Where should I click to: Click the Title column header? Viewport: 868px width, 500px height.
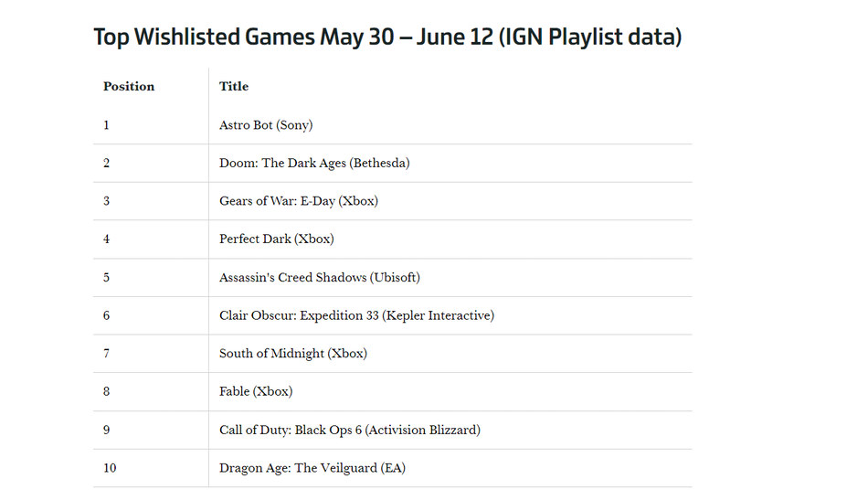pyautogui.click(x=234, y=86)
